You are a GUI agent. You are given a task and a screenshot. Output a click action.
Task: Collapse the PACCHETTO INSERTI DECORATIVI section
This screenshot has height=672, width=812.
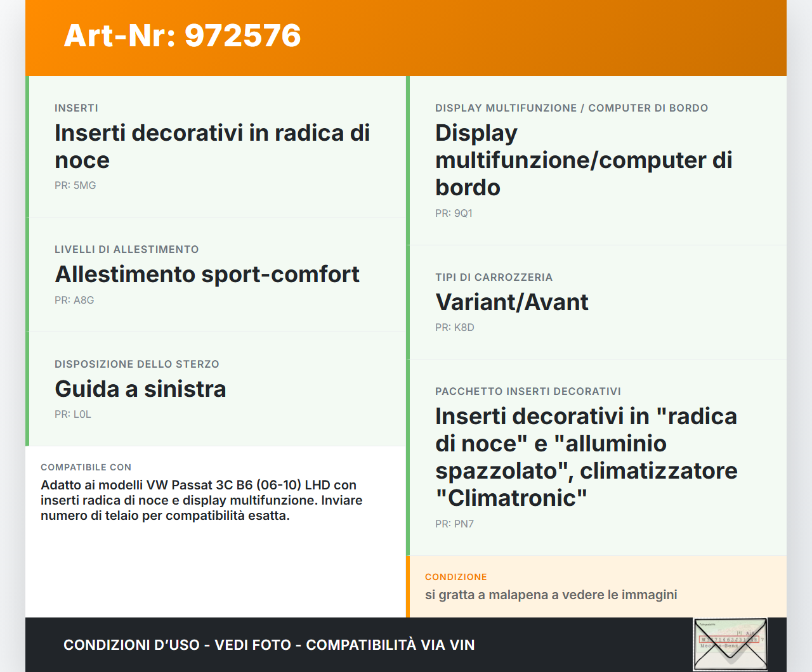tap(596, 456)
